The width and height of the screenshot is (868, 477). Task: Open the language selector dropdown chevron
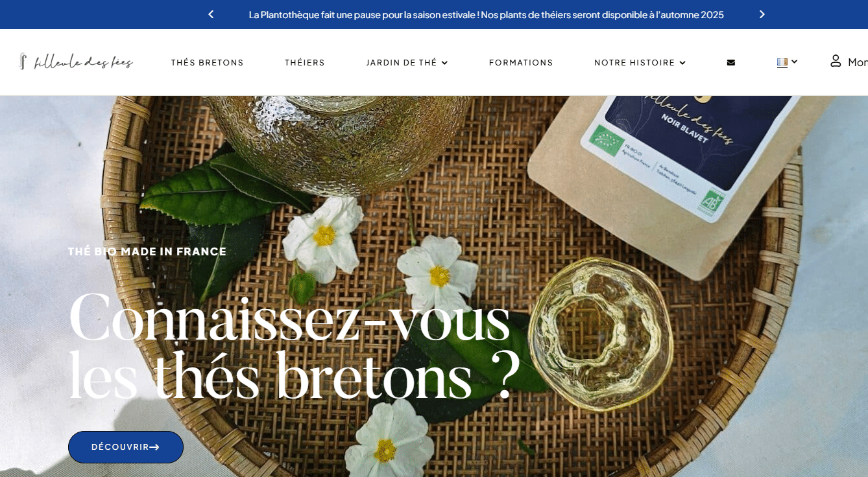(794, 62)
